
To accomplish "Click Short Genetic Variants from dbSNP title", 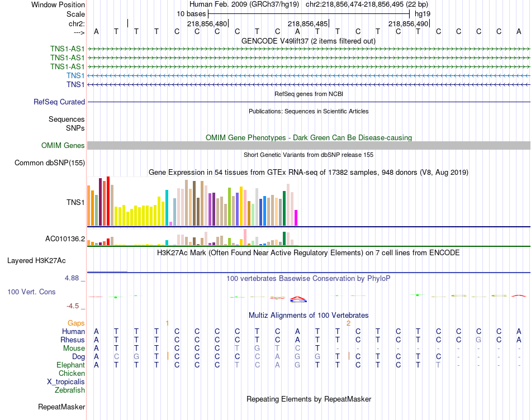I will point(309,155).
